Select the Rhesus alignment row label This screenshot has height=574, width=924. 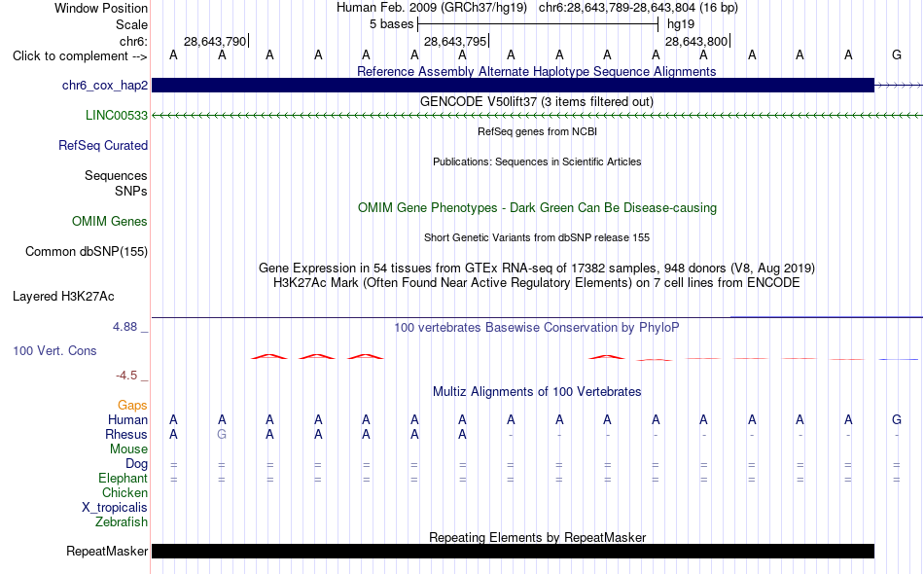[126, 434]
